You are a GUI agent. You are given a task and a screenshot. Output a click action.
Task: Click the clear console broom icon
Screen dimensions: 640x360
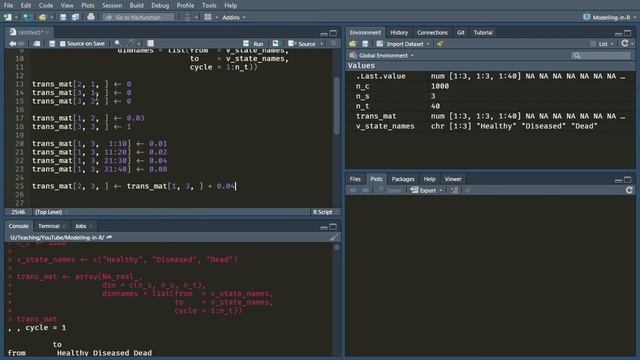(x=334, y=237)
